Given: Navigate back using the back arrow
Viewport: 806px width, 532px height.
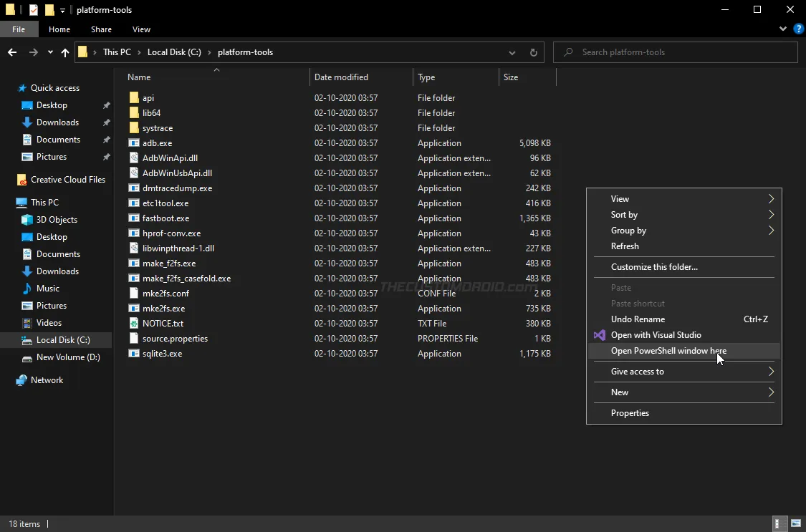Looking at the screenshot, I should tap(11, 52).
